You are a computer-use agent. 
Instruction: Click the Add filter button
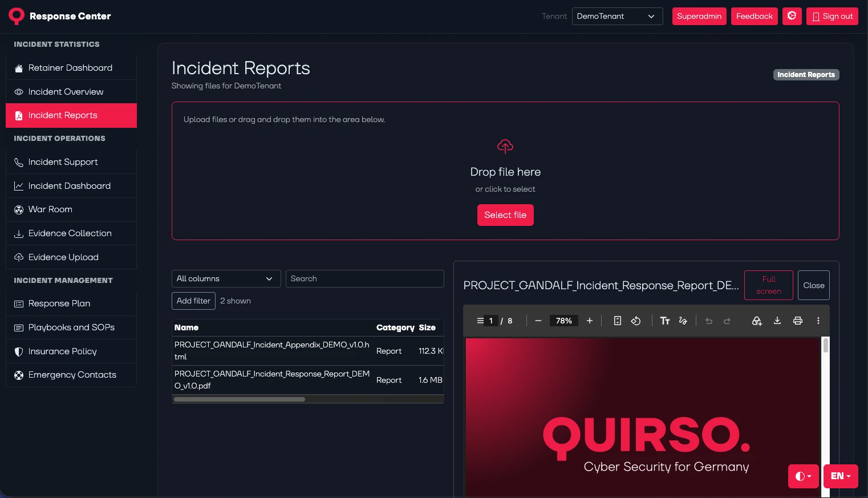(193, 301)
